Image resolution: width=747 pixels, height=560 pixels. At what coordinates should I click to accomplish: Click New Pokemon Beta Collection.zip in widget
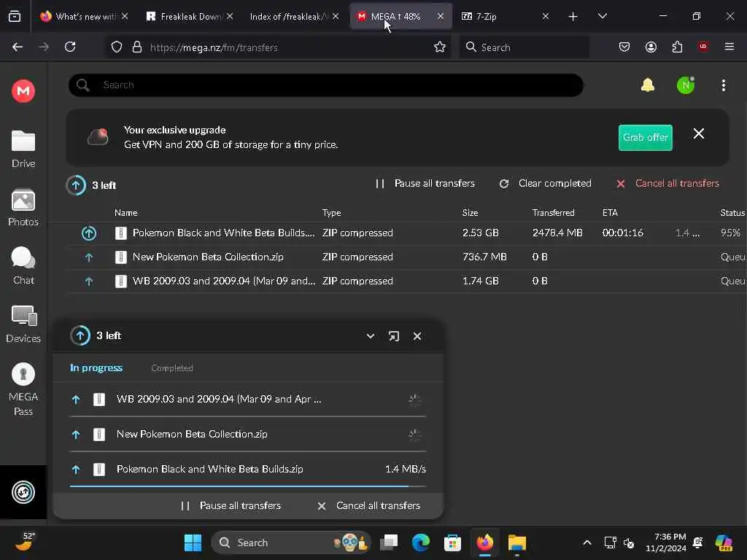click(248, 435)
